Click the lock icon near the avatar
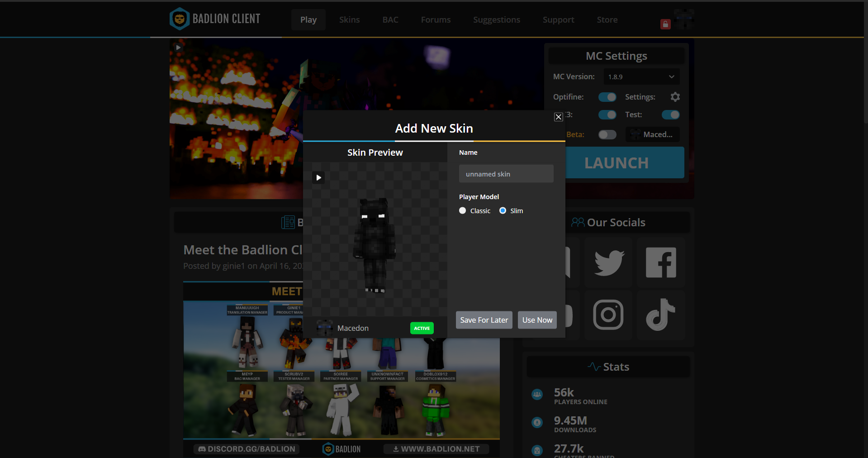Image resolution: width=868 pixels, height=458 pixels. [665, 24]
